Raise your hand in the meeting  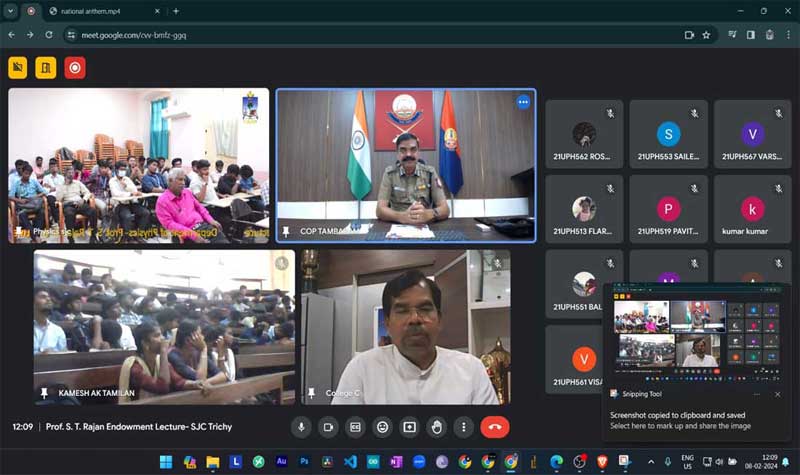tap(436, 427)
